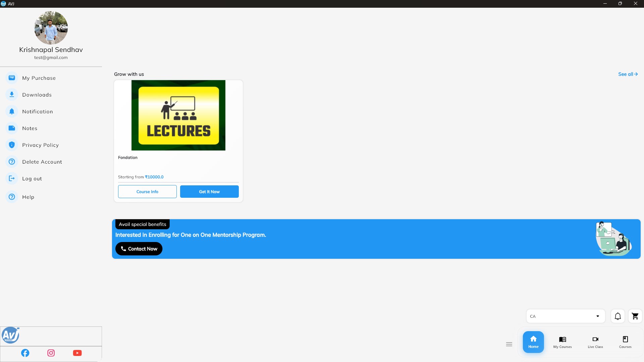
Task: Click the AVJ Academy logo
Action: [x=10, y=335]
